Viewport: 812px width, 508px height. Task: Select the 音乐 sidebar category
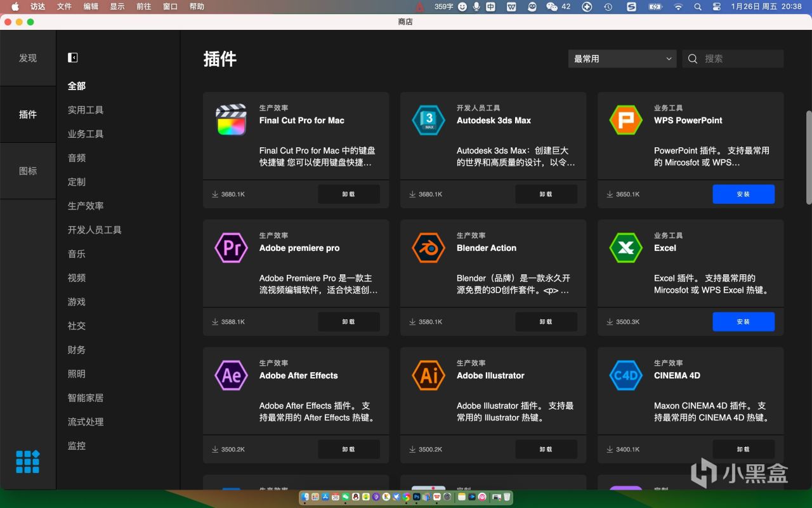point(77,254)
